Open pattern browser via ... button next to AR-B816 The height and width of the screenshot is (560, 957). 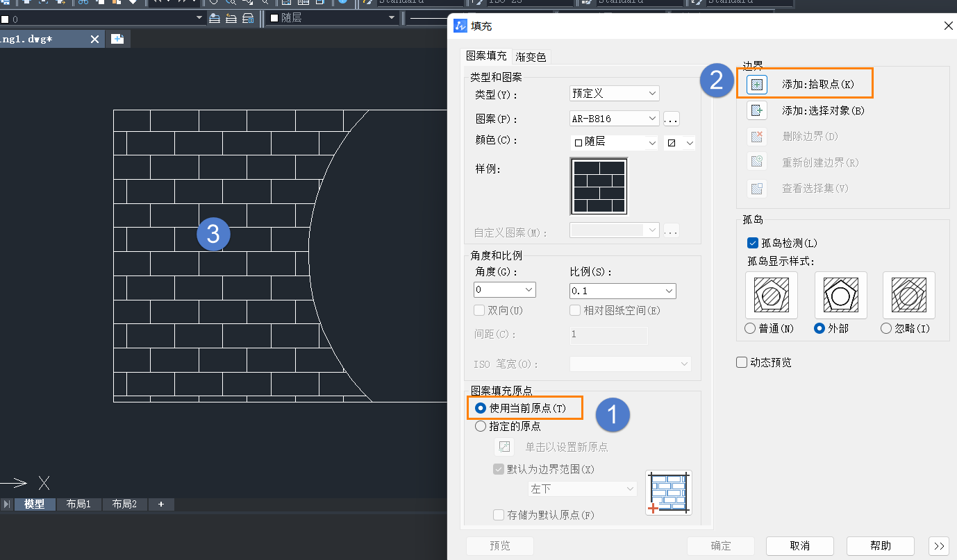click(671, 119)
